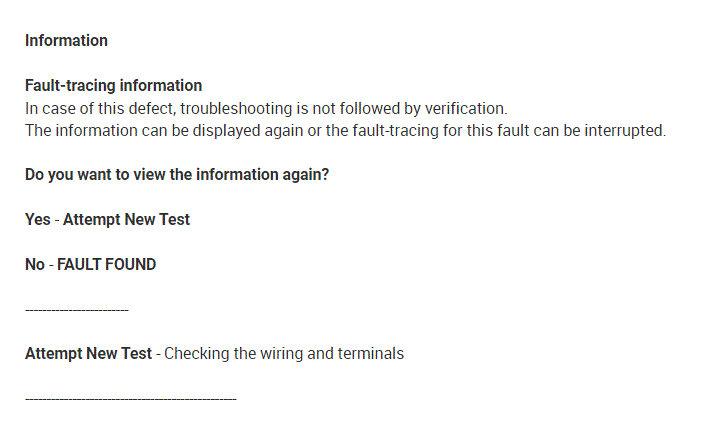Screen dimensions: 721x441
Task: Click Checking the wiring and terminals
Action: pyautogui.click(x=284, y=354)
